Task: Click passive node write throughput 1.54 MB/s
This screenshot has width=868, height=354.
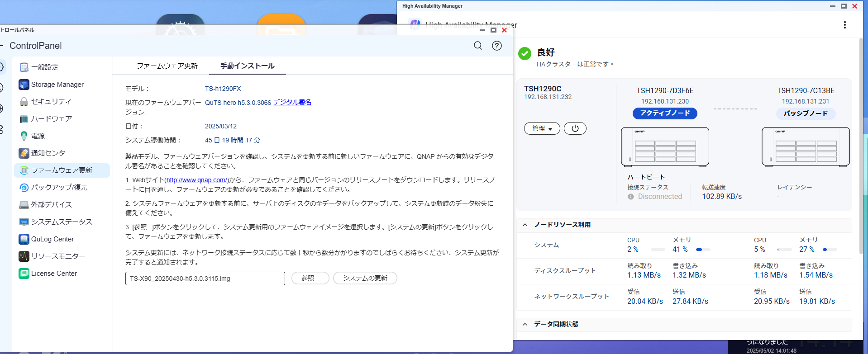Action: [816, 275]
